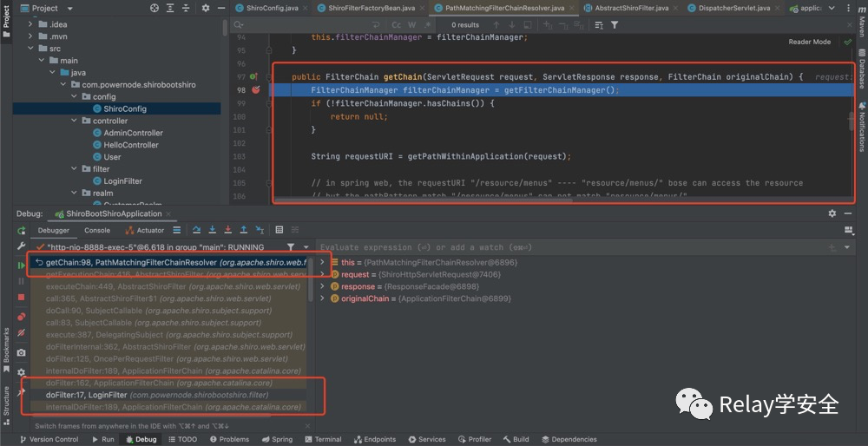Select AdminController in project tree
The width and height of the screenshot is (868, 446).
[x=133, y=133]
